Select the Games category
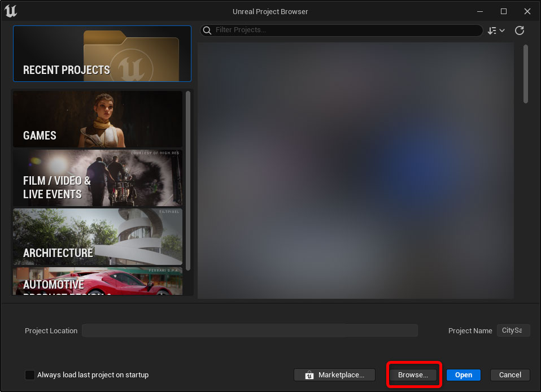Viewport: 541px width, 392px height. [x=98, y=119]
